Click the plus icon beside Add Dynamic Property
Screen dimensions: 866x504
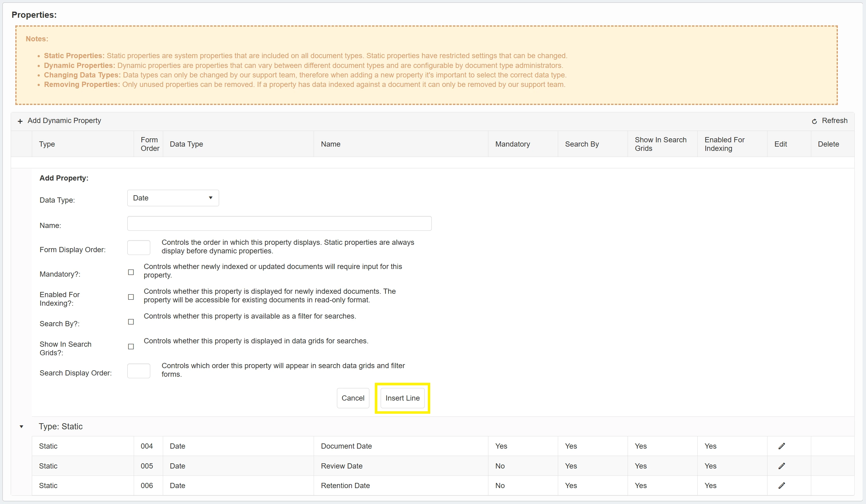click(x=20, y=121)
